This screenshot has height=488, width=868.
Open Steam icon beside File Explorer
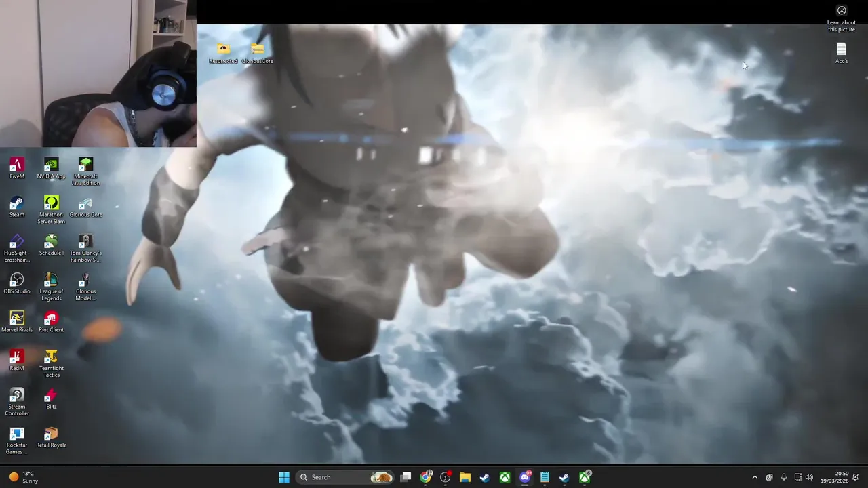pos(485,477)
